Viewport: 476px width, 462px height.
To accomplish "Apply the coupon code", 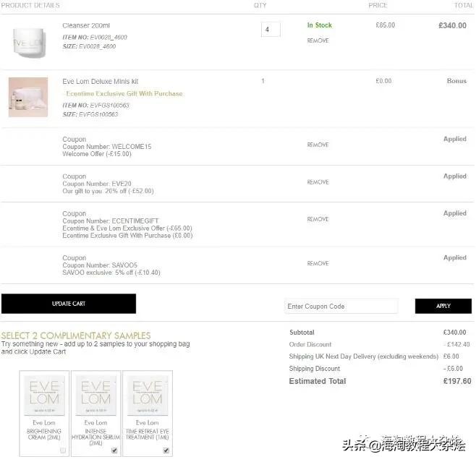I will pyautogui.click(x=443, y=306).
